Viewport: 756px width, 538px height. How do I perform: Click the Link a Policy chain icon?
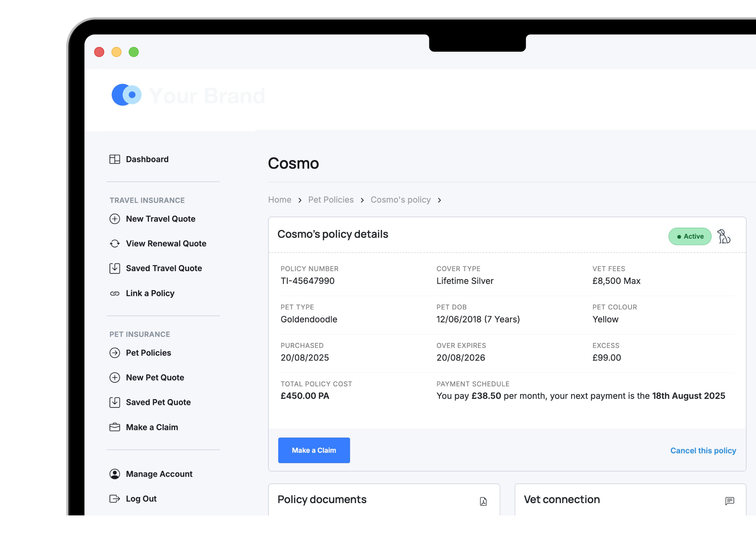coord(115,294)
